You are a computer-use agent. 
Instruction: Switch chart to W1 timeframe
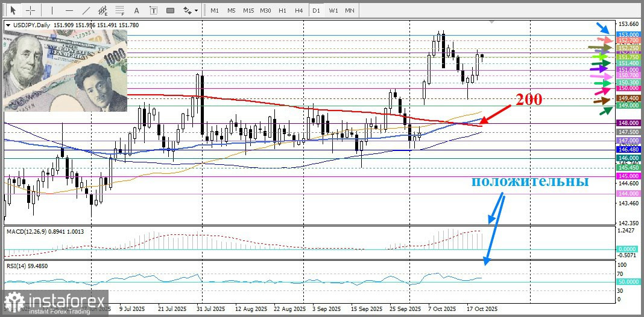click(x=333, y=10)
